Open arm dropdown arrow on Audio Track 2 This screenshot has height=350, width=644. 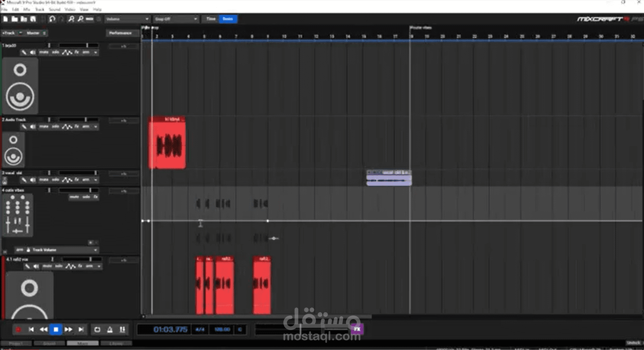96,127
